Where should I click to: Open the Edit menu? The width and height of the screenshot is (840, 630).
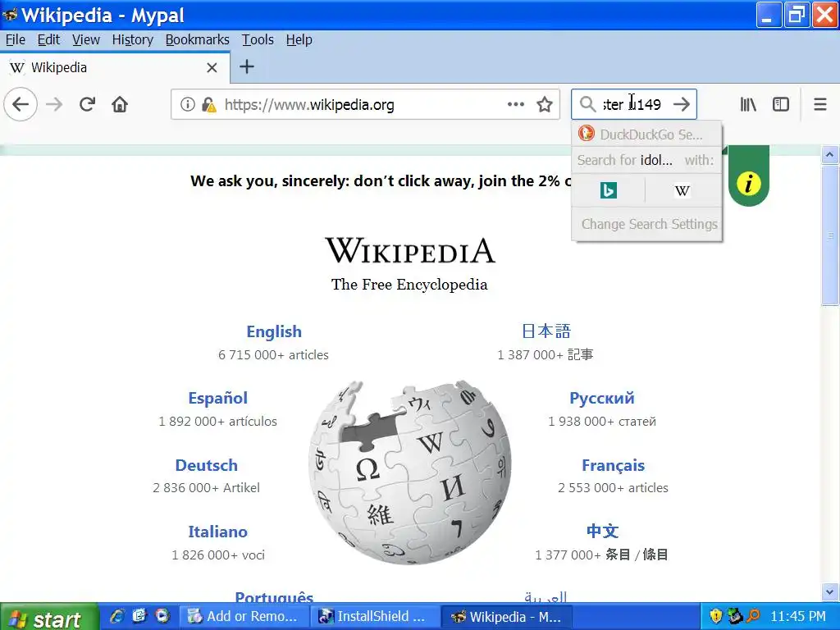point(48,39)
